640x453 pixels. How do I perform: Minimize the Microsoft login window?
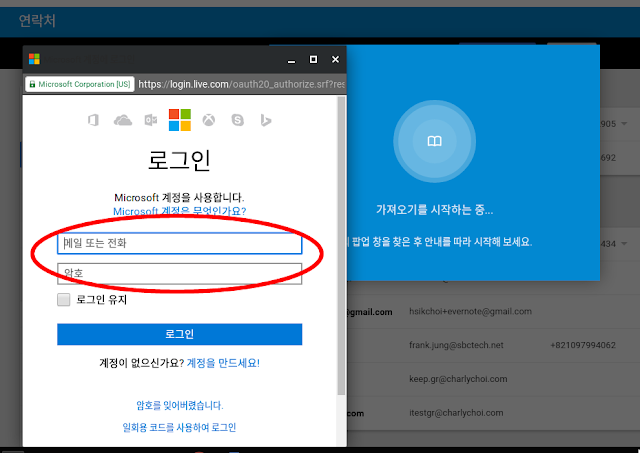[291, 60]
